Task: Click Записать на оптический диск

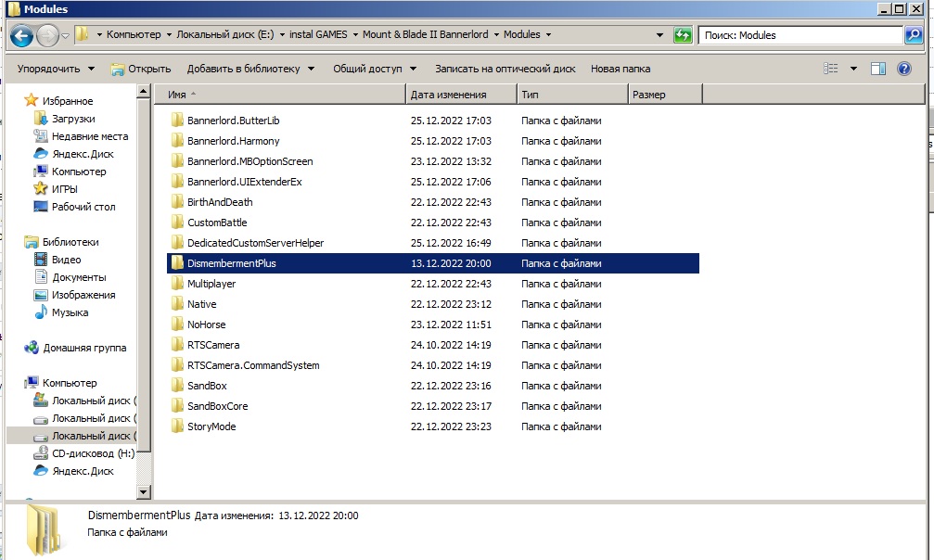Action: click(x=505, y=69)
